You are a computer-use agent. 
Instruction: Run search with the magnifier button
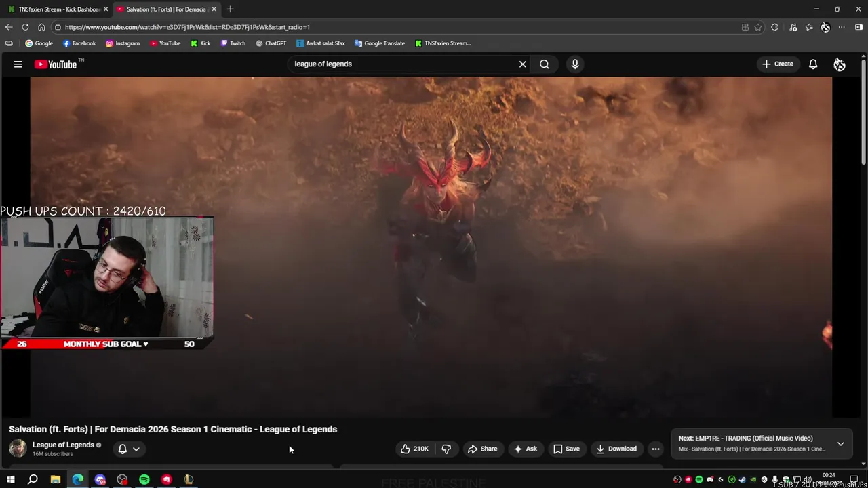[545, 64]
